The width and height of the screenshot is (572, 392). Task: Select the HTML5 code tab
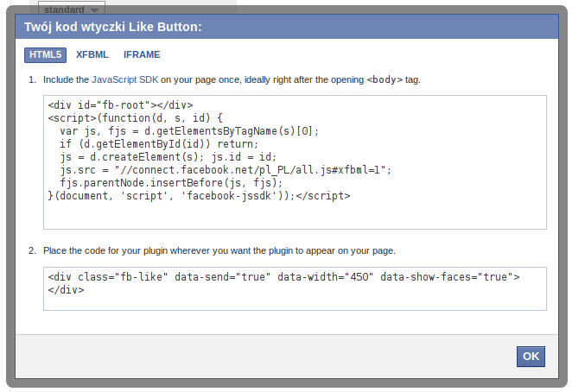pos(45,54)
